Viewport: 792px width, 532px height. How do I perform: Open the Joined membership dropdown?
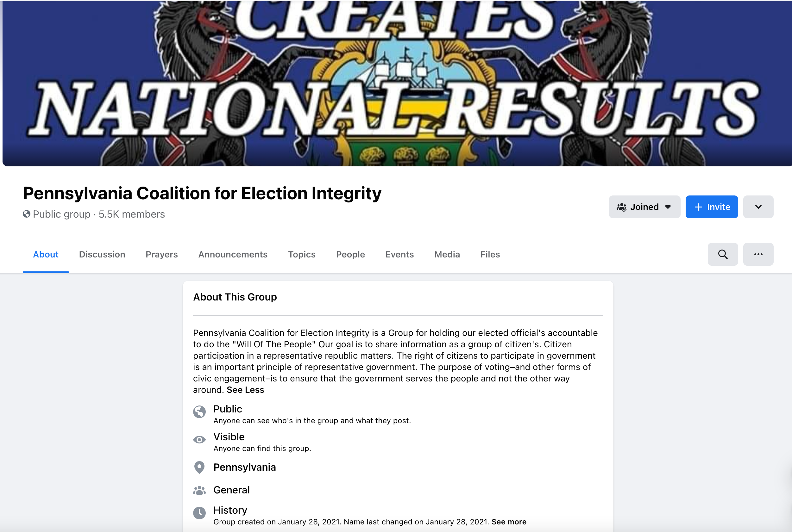pyautogui.click(x=644, y=207)
